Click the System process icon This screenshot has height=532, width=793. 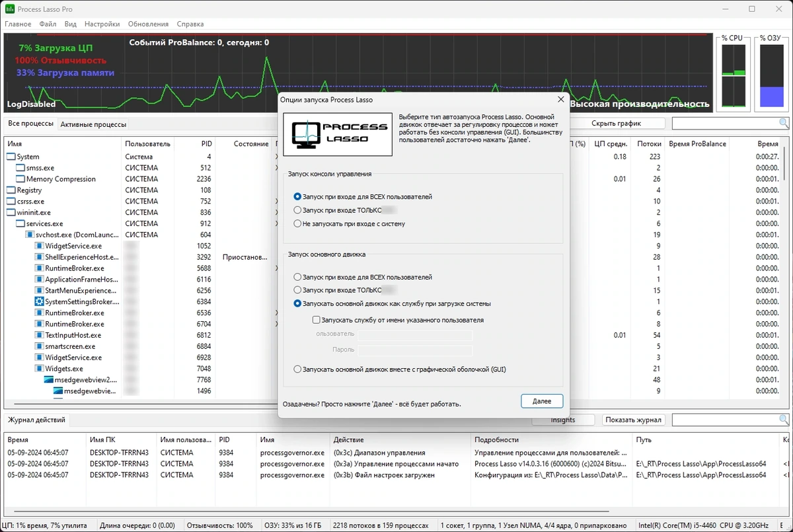(11, 157)
